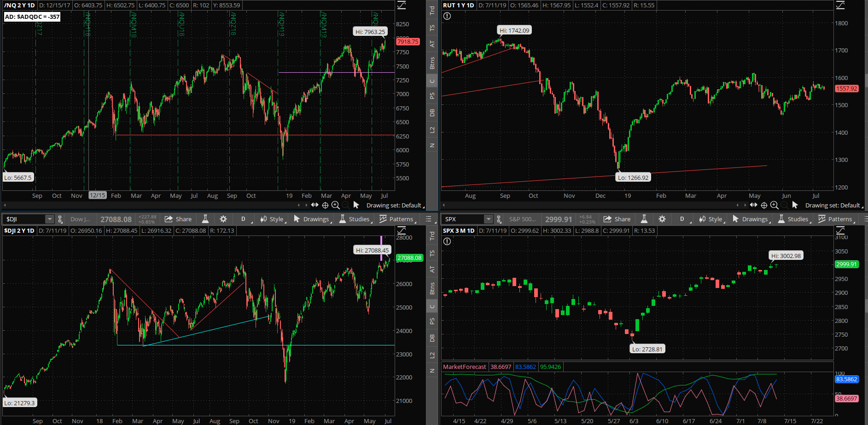Open the list menu icon in $DJI toolbar
868x425 pixels.
[x=428, y=219]
